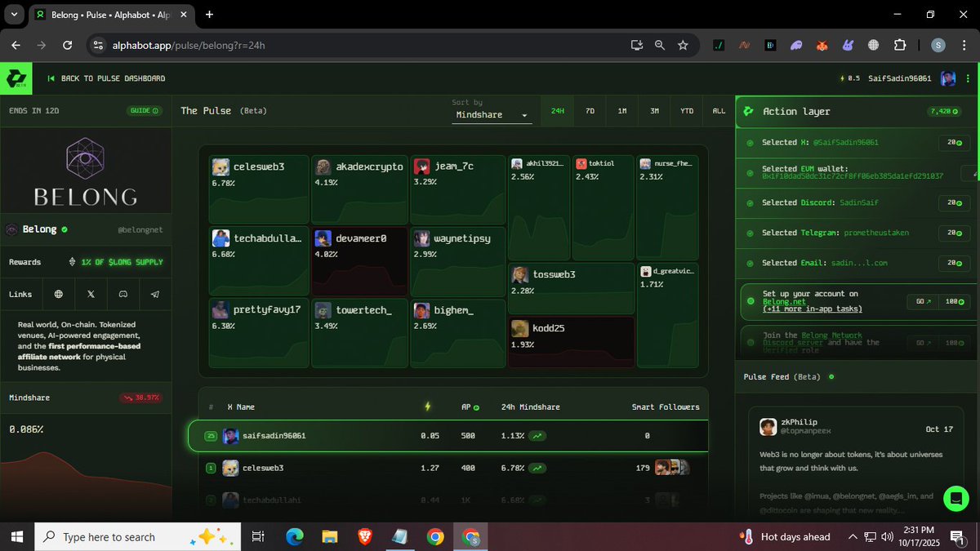Click the mindshare trend icon in saifsadin96061 row
980x551 pixels.
coord(538,436)
